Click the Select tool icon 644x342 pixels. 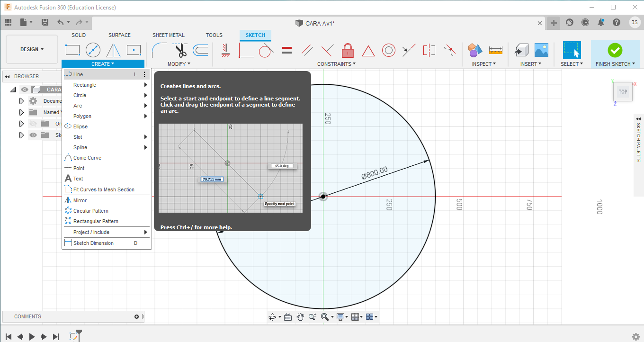572,50
